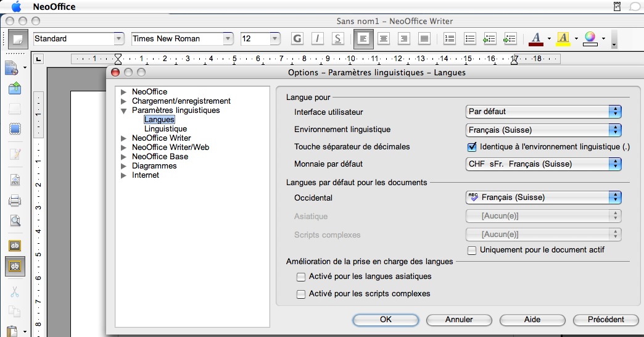Open the font size 12 dropdown
Viewport: 644px width, 337px height.
(x=275, y=39)
